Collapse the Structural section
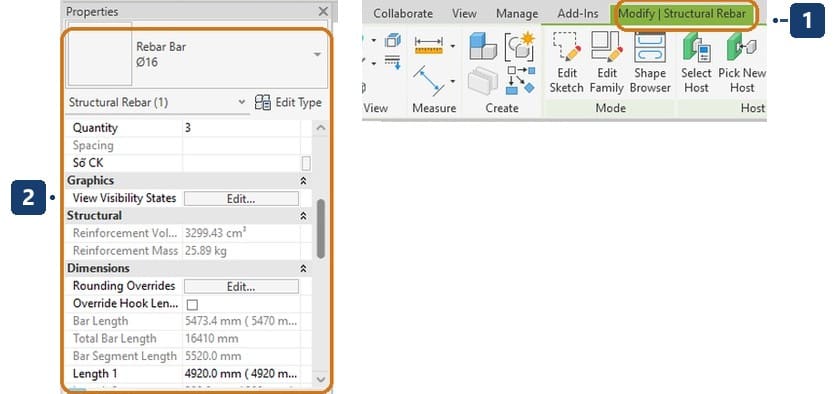837x394 pixels. tap(303, 216)
